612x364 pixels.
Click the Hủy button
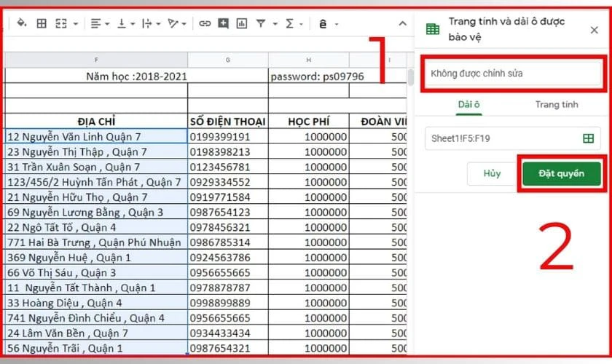[492, 174]
